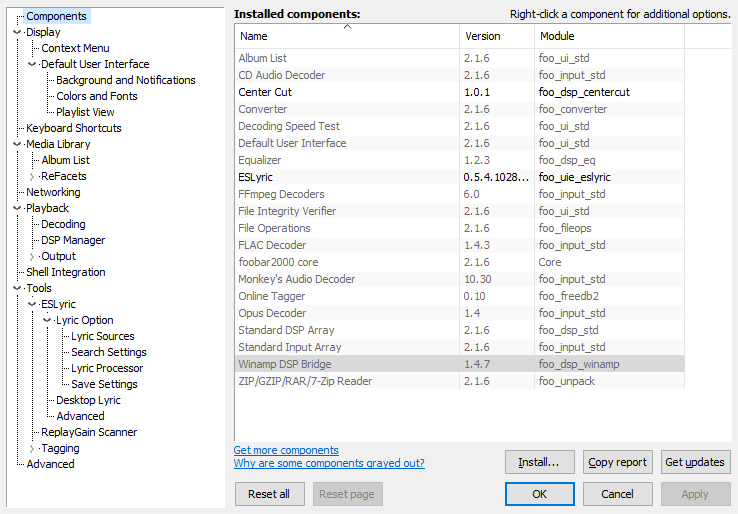Screen dimensions: 738x514
Task: Select the Networking page
Action: click(53, 192)
